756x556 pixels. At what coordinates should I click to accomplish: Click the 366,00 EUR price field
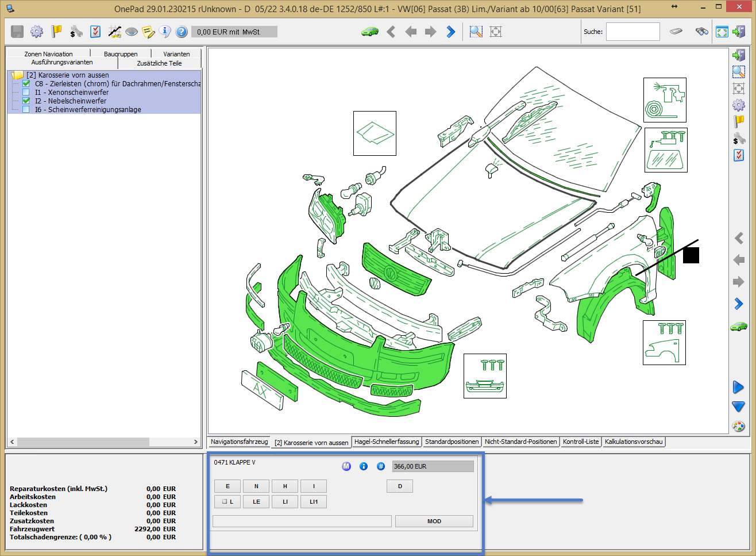coord(433,466)
